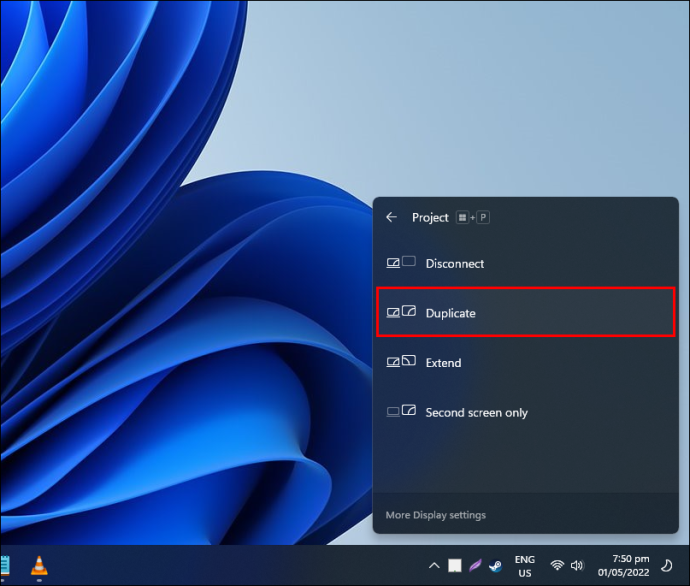Open Wi-Fi network tray icon
Image resolution: width=690 pixels, height=586 pixels.
(557, 565)
